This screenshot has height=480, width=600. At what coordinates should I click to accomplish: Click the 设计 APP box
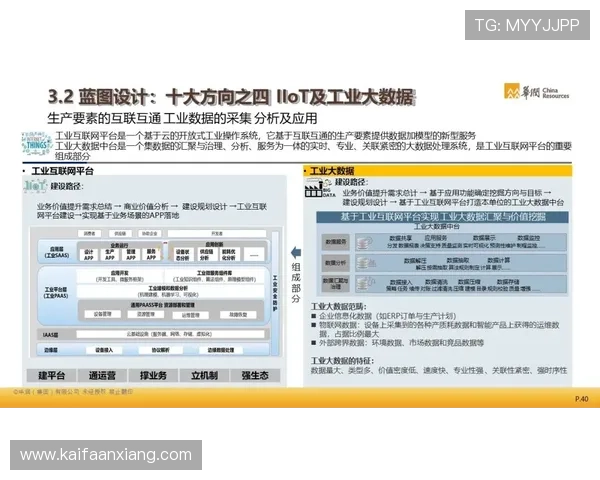click(89, 255)
